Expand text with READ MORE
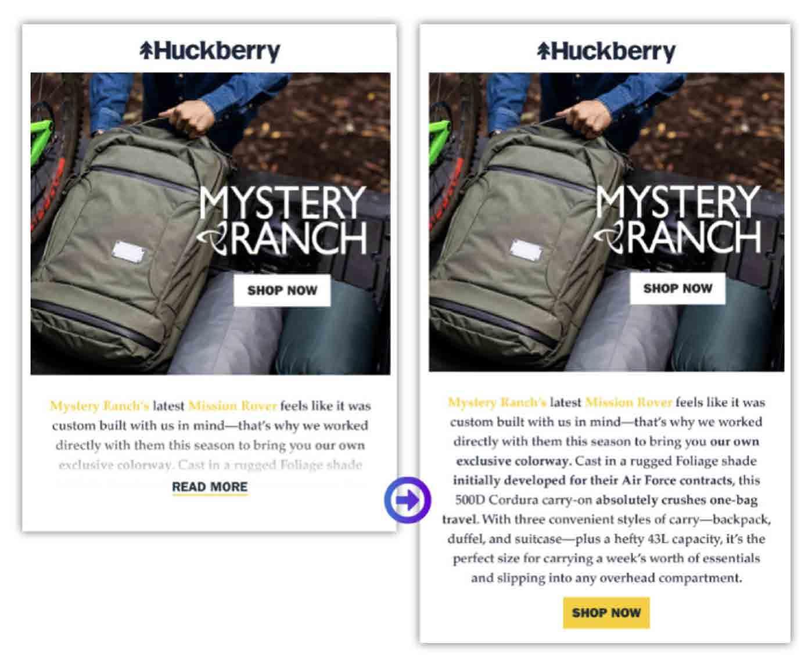Image resolution: width=812 pixels, height=665 pixels. [210, 487]
